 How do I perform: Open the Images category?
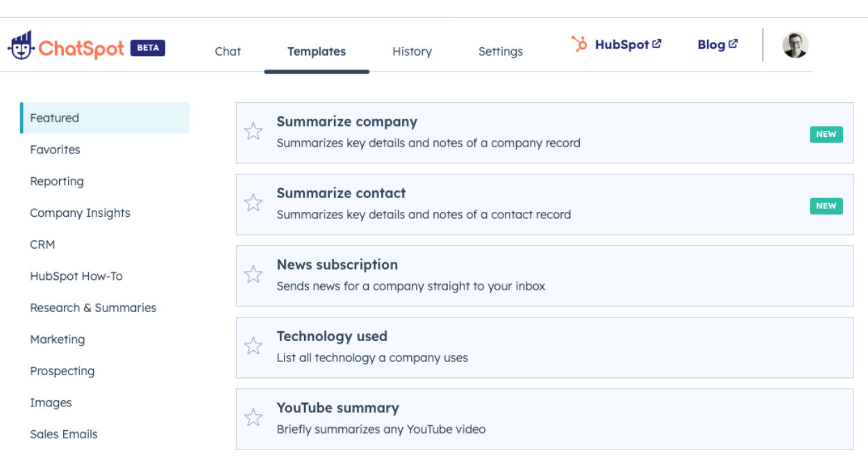tap(51, 403)
